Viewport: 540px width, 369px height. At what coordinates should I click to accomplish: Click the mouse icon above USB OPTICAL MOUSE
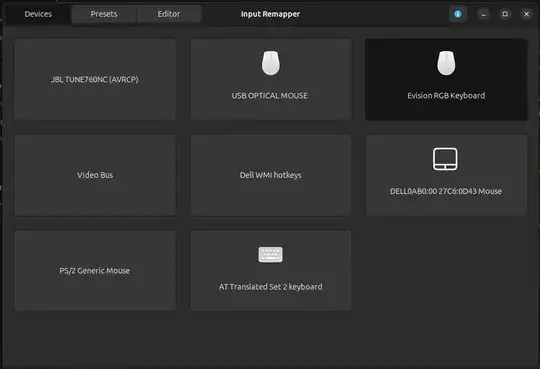coord(270,63)
